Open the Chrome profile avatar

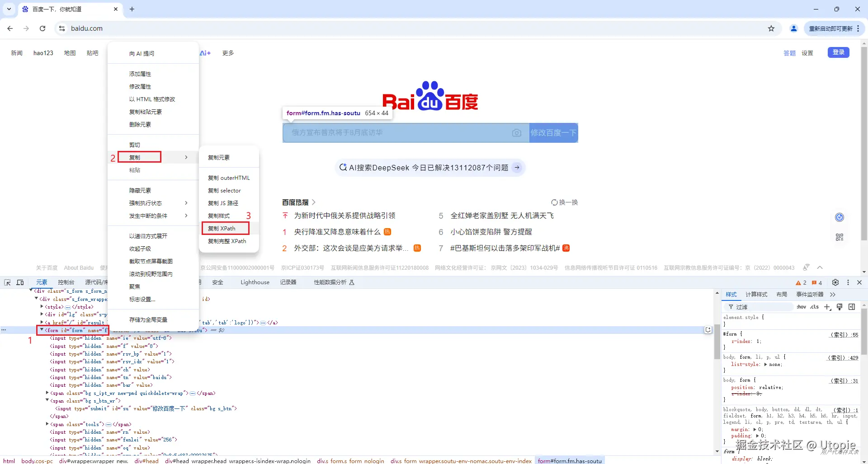794,28
